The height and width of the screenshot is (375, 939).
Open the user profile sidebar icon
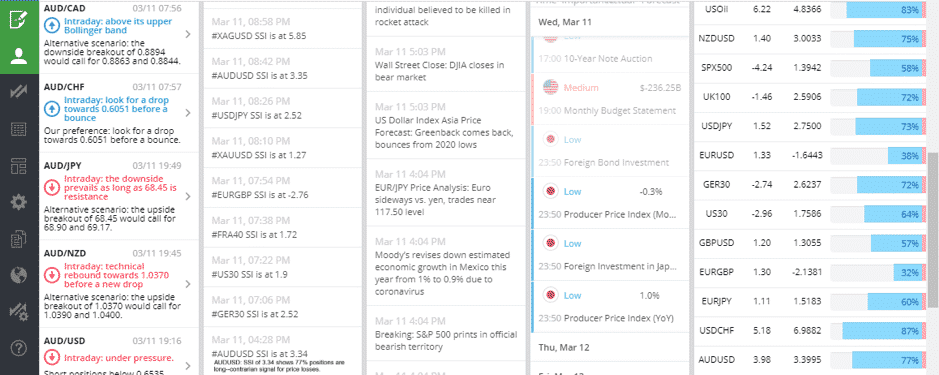pos(19,56)
